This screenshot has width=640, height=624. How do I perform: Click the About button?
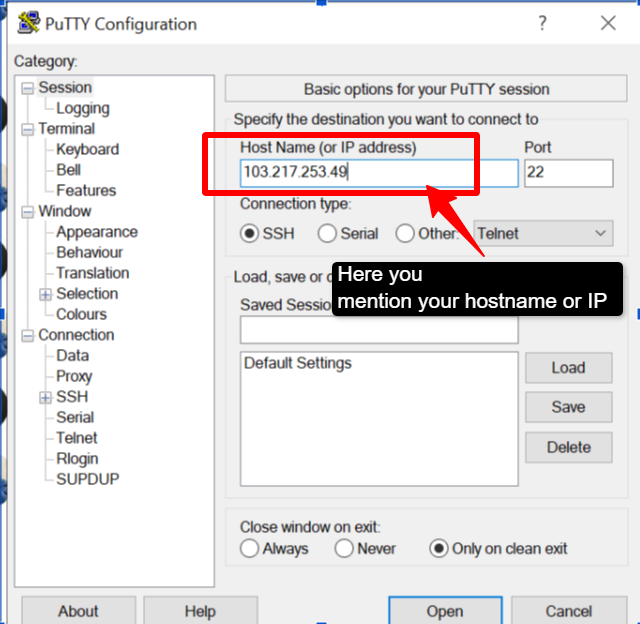pyautogui.click(x=78, y=611)
